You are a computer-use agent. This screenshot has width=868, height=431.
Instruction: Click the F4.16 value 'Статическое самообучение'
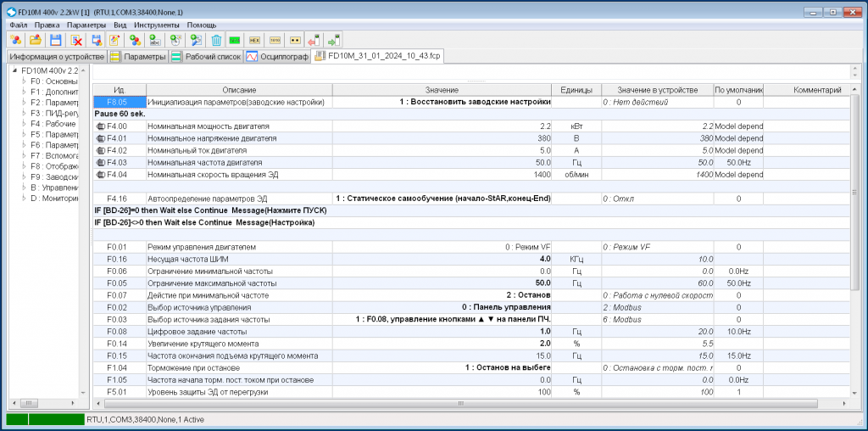tap(442, 199)
